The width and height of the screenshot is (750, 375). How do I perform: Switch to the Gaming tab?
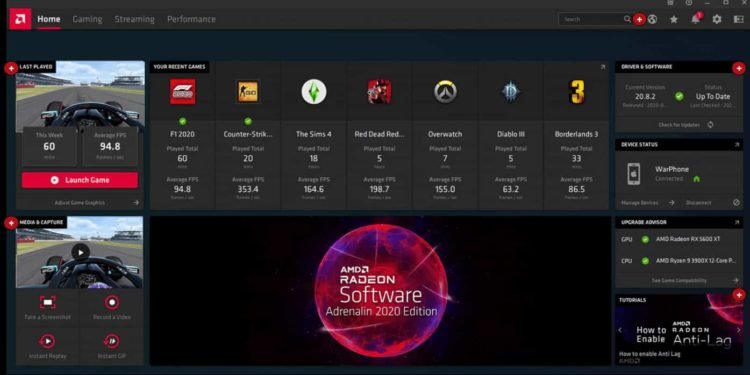tap(88, 19)
